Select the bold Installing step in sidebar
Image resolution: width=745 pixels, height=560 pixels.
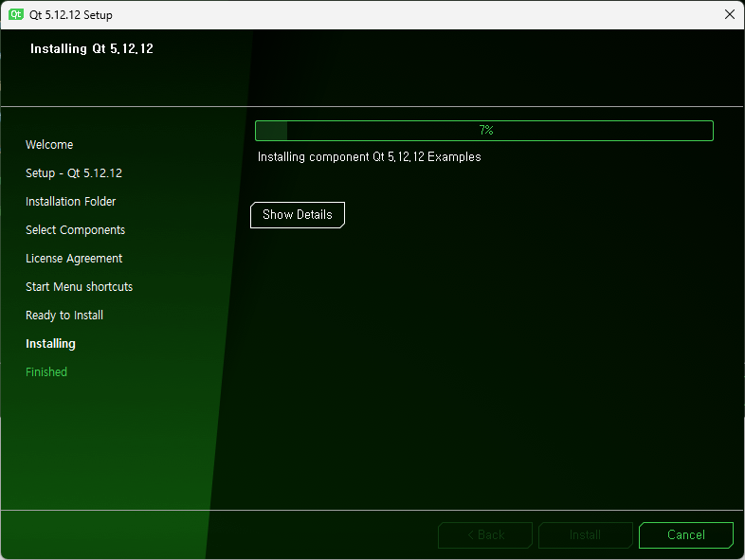(x=50, y=344)
